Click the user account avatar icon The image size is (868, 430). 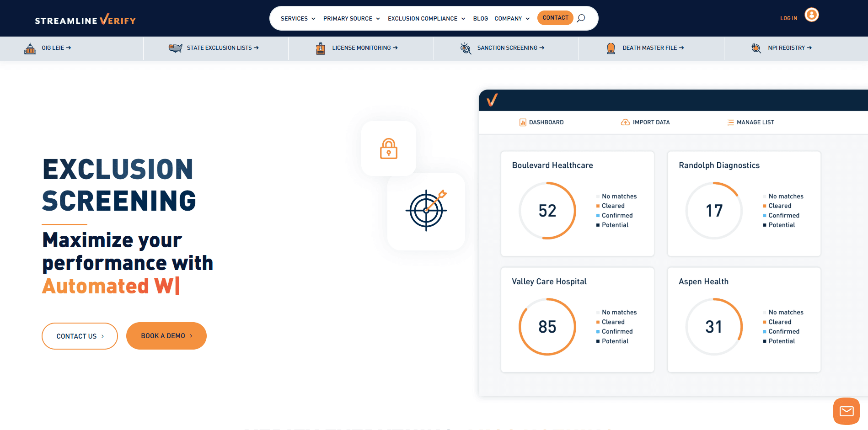pyautogui.click(x=811, y=15)
